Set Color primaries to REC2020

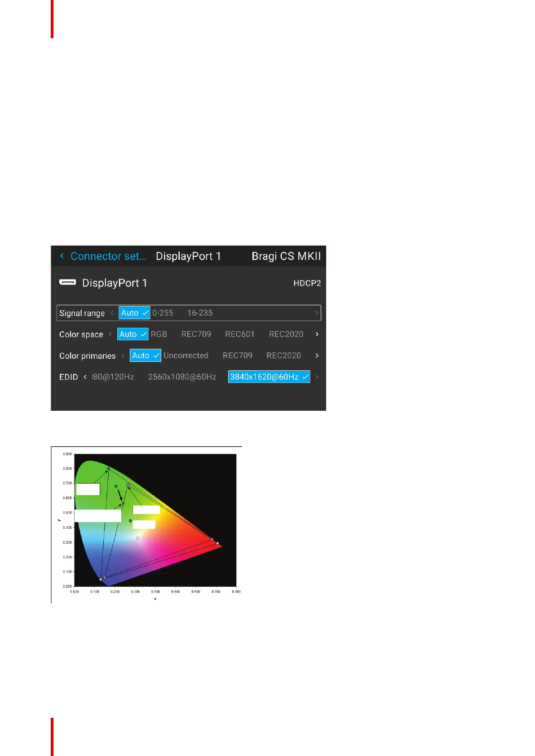(x=283, y=356)
